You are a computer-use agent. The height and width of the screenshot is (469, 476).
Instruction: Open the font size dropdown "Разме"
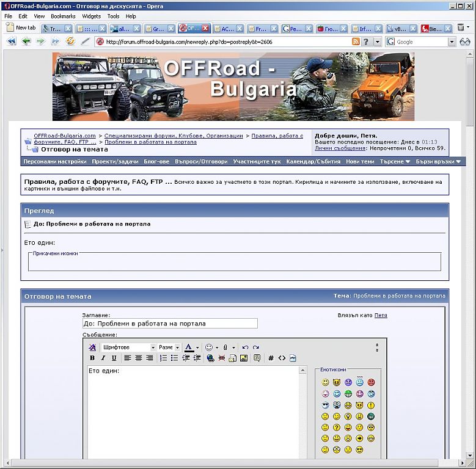coord(169,347)
